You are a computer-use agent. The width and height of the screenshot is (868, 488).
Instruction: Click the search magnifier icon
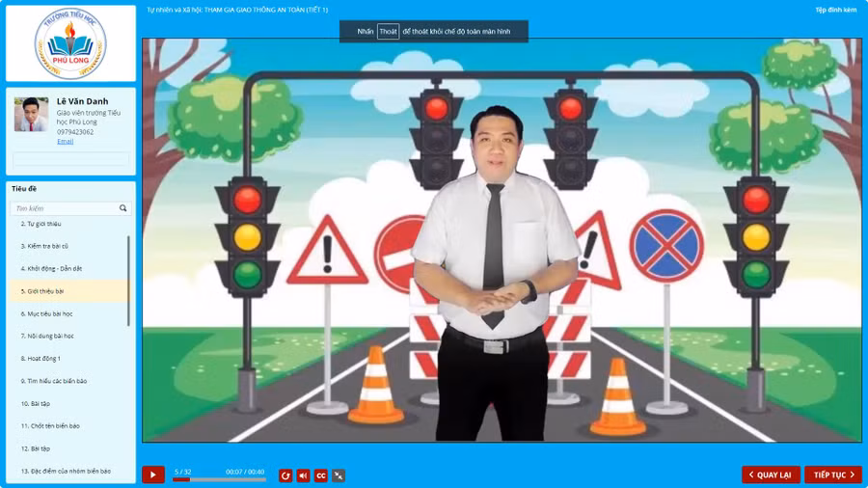pos(123,208)
